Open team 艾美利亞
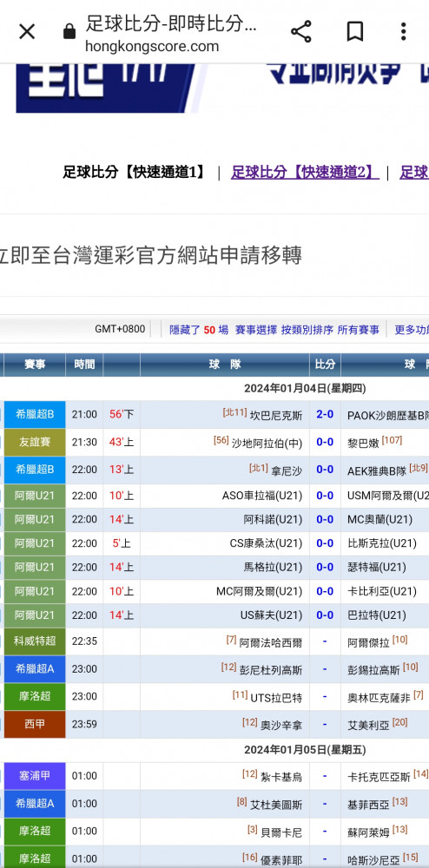Viewport: 429px width, 868px height. coord(368,725)
